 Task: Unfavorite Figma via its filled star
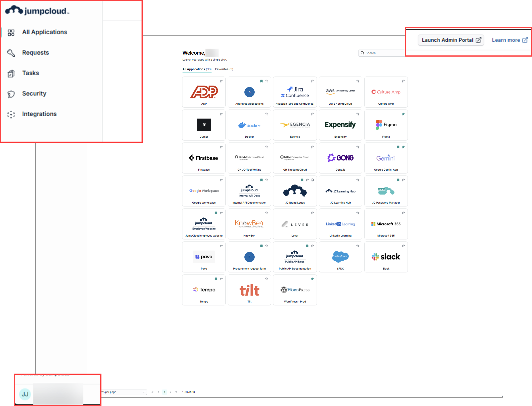click(x=403, y=114)
